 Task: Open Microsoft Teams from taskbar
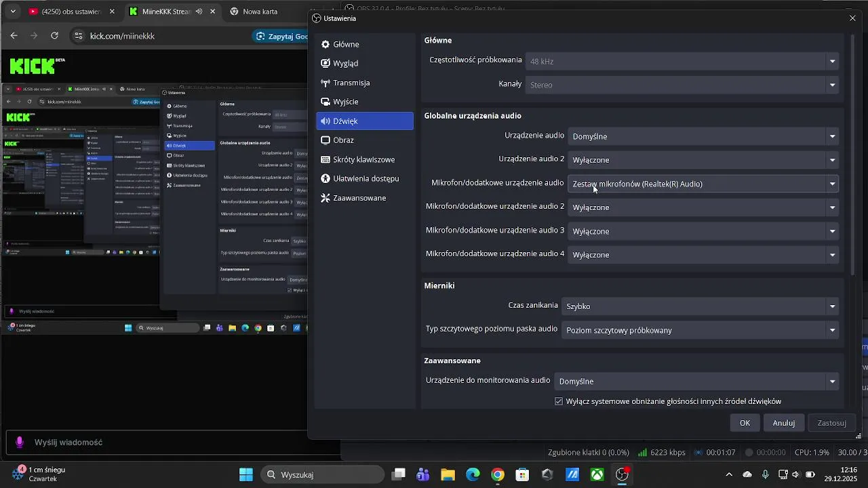(423, 474)
